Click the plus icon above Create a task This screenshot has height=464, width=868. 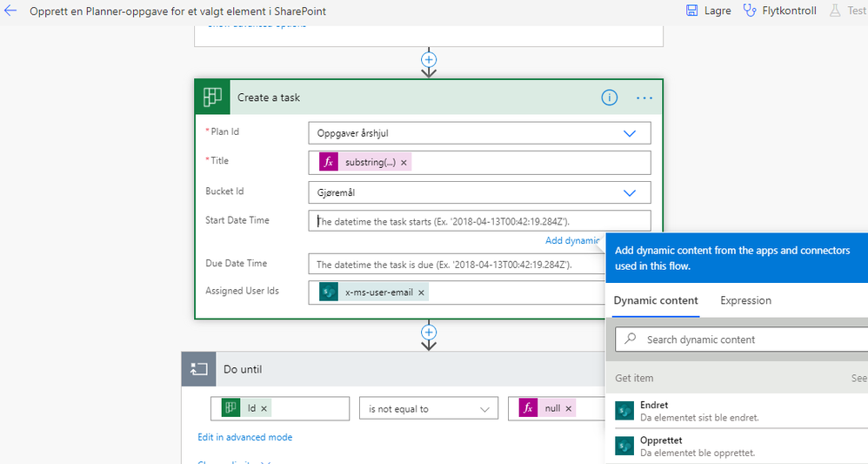coord(428,60)
